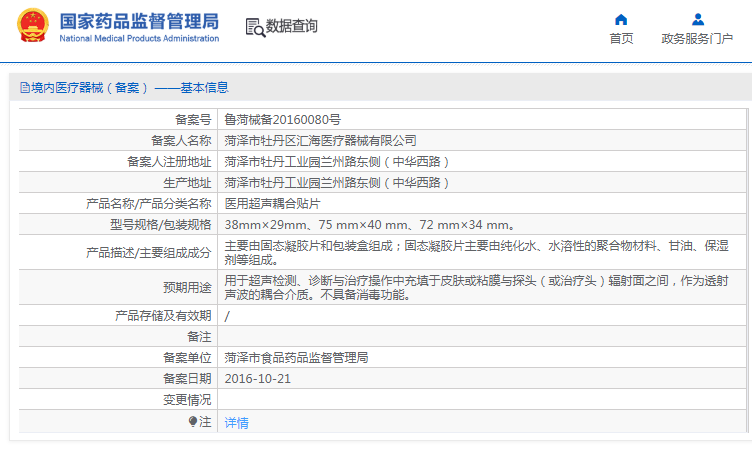Image resolution: width=752 pixels, height=452 pixels.
Task: Click the 型号规格/包装规格 label
Action: pos(161,225)
